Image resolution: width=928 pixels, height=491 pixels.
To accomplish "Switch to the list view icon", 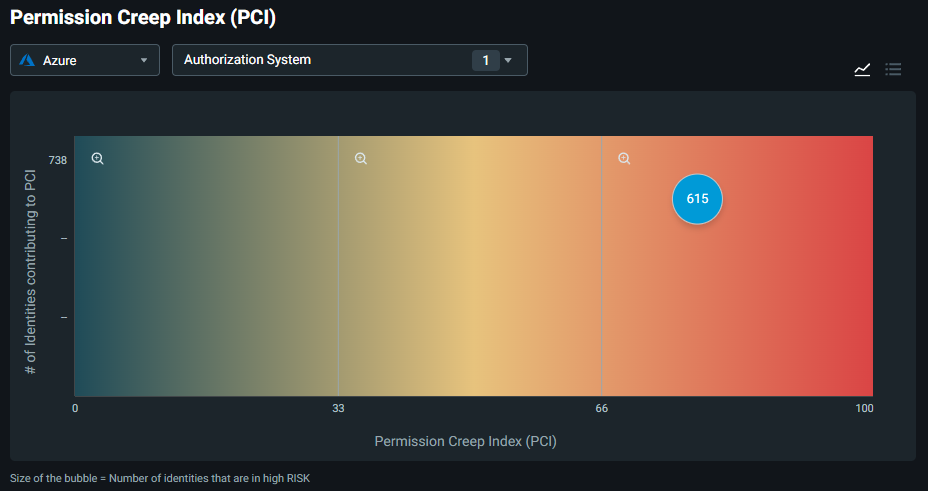I will click(893, 69).
